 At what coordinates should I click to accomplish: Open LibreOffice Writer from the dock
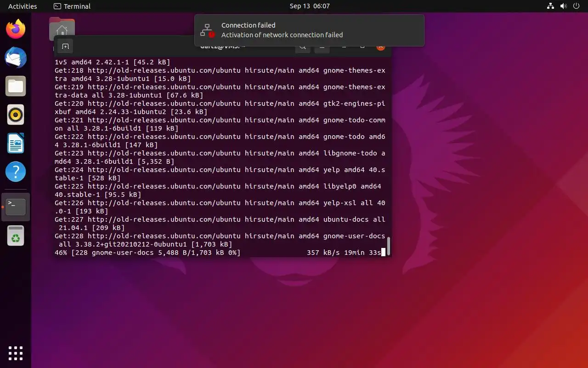point(16,144)
